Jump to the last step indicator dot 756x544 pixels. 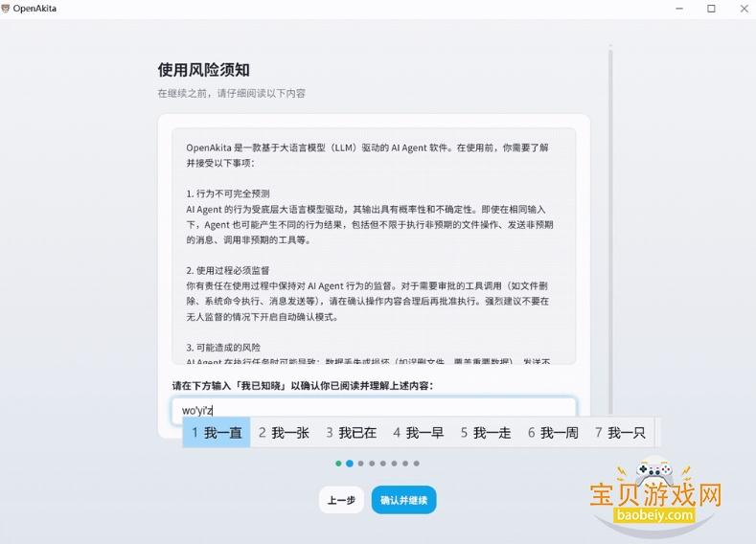(417, 464)
